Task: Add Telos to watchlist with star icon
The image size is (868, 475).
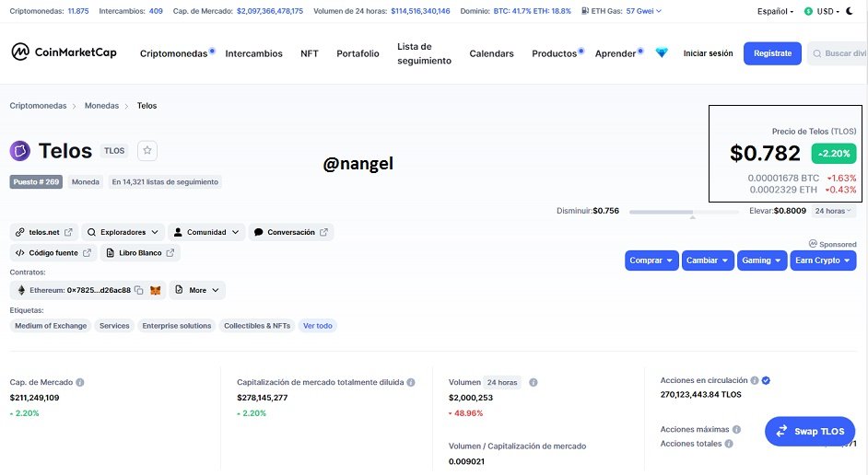Action: 147,150
